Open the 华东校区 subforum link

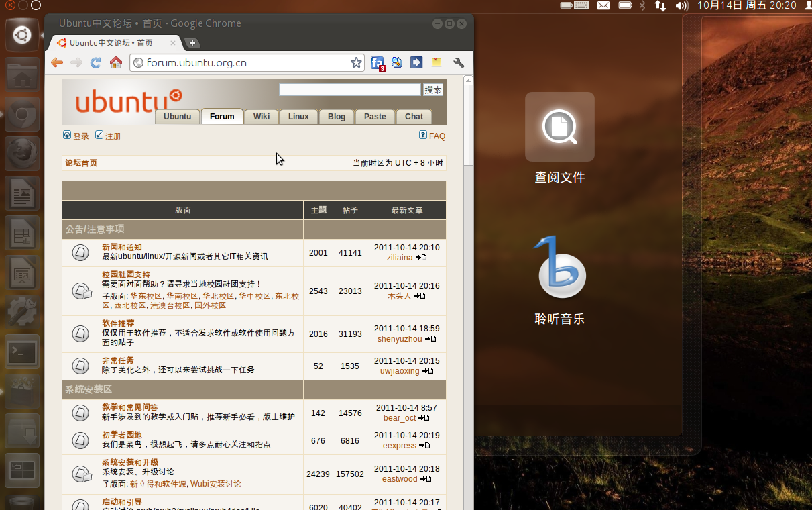146,296
